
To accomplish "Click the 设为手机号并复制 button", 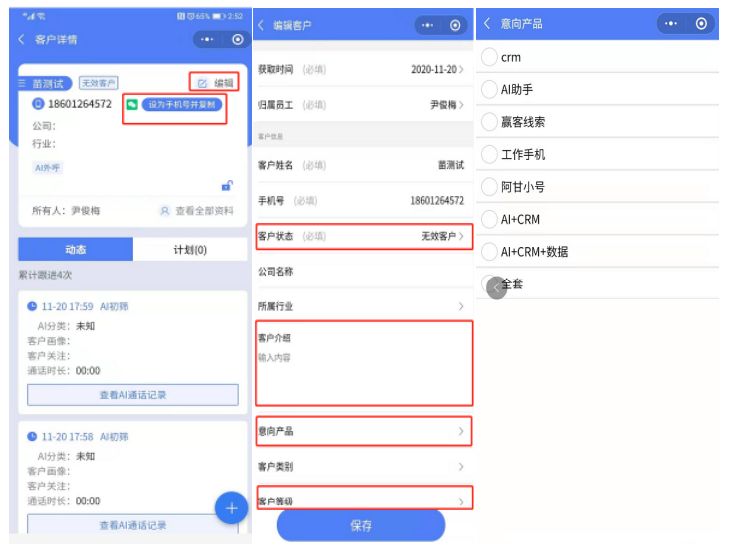I will tap(182, 104).
